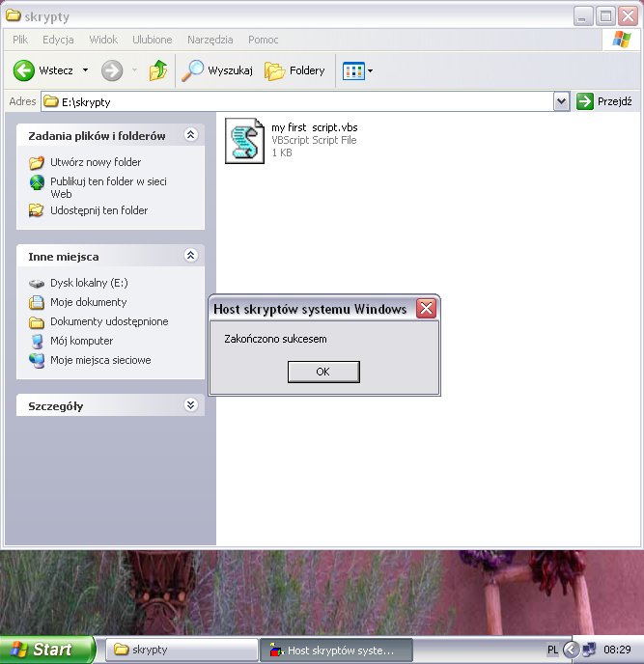Open the Windows Start menu

(46, 650)
